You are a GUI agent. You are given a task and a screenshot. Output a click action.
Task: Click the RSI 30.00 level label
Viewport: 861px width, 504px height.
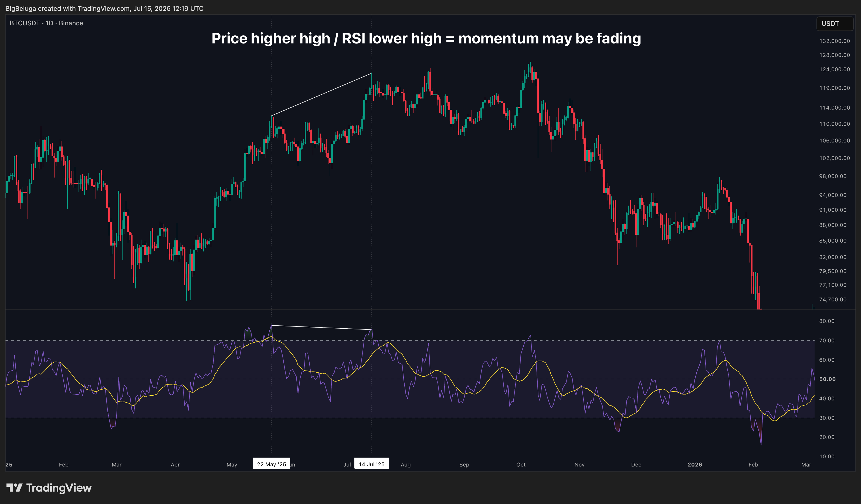[x=826, y=418]
